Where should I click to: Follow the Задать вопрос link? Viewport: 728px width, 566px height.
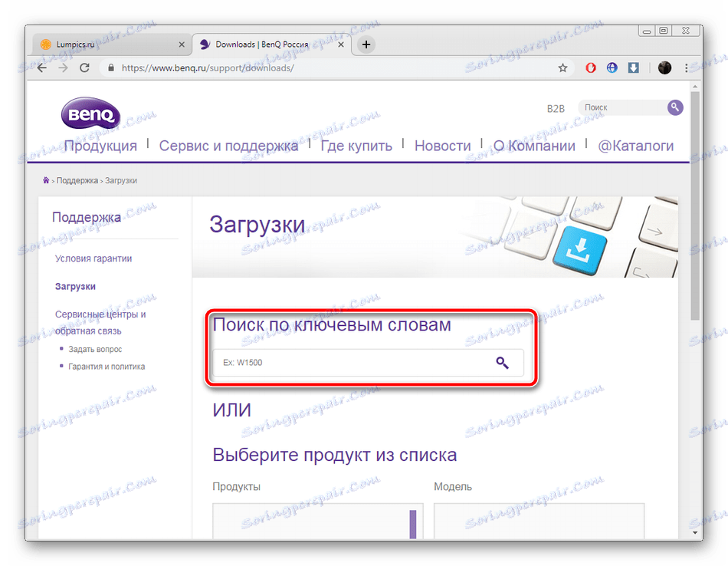(95, 349)
